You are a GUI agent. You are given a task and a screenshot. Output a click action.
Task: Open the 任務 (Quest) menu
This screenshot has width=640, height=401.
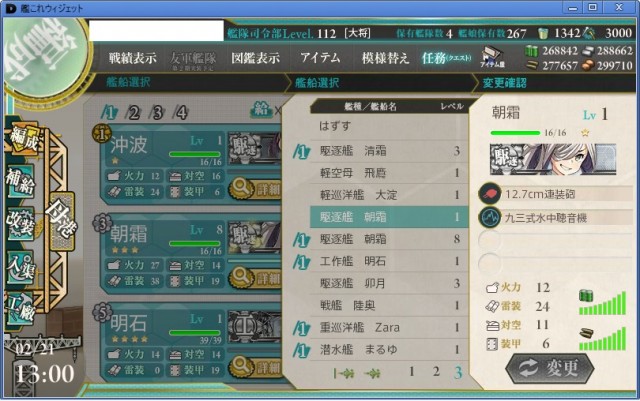point(446,58)
